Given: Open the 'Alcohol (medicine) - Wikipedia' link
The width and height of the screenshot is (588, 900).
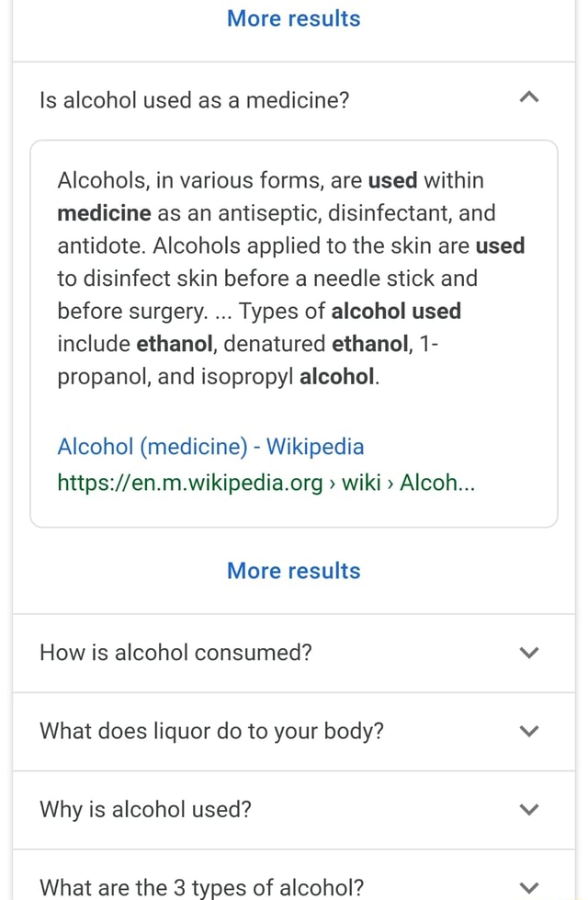Looking at the screenshot, I should (209, 447).
